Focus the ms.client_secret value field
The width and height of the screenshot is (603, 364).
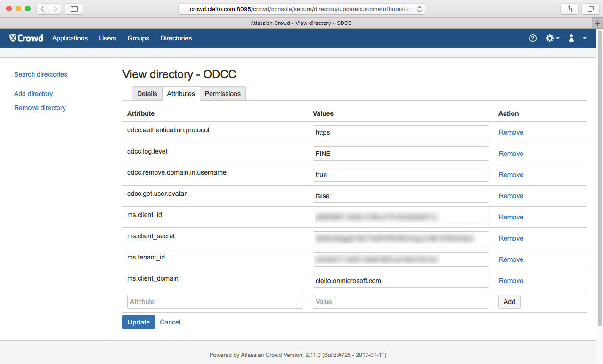pyautogui.click(x=401, y=238)
